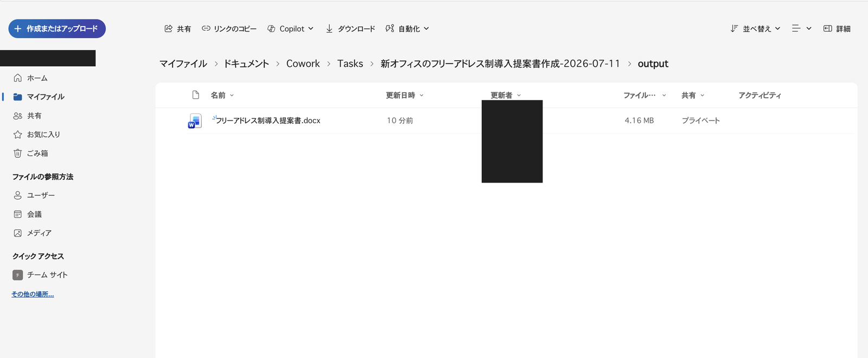
Task: Navigate to Tasks breadcrumb
Action: tap(350, 64)
